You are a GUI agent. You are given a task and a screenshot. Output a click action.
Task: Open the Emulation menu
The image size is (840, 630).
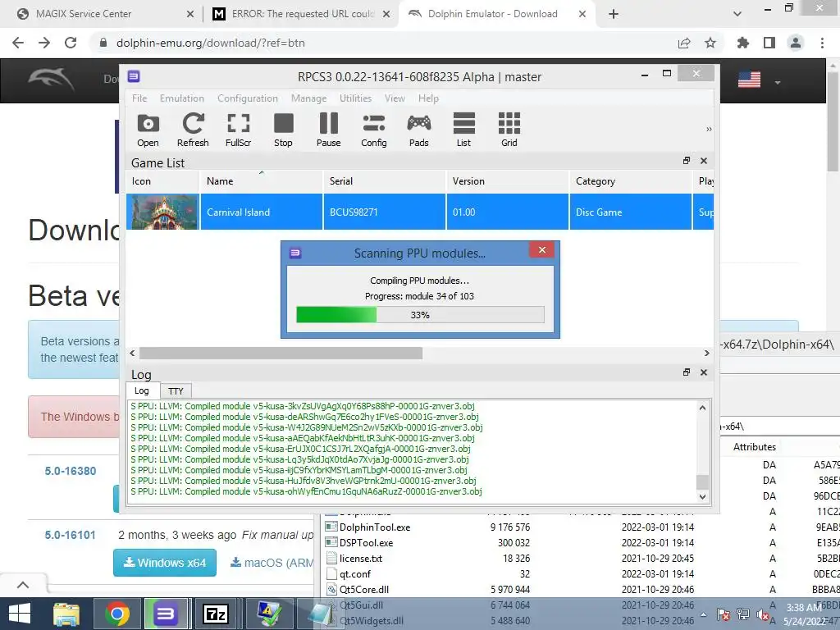[182, 98]
